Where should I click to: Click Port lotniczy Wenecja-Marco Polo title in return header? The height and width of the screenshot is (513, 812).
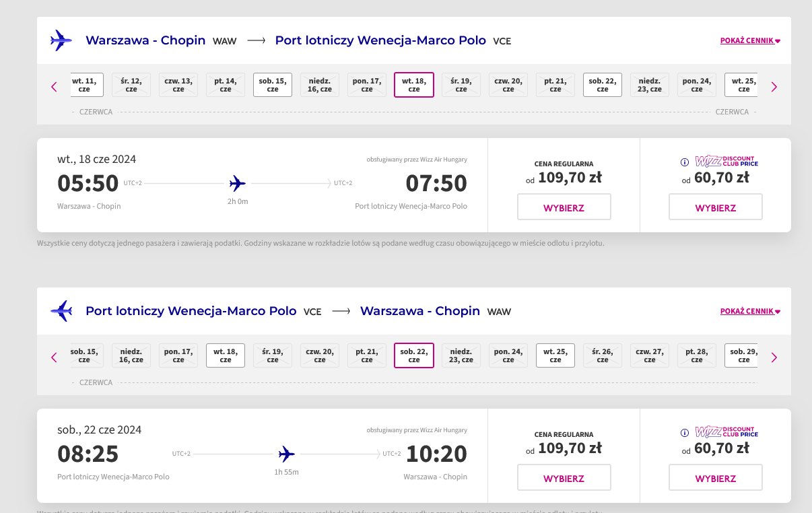coord(191,311)
